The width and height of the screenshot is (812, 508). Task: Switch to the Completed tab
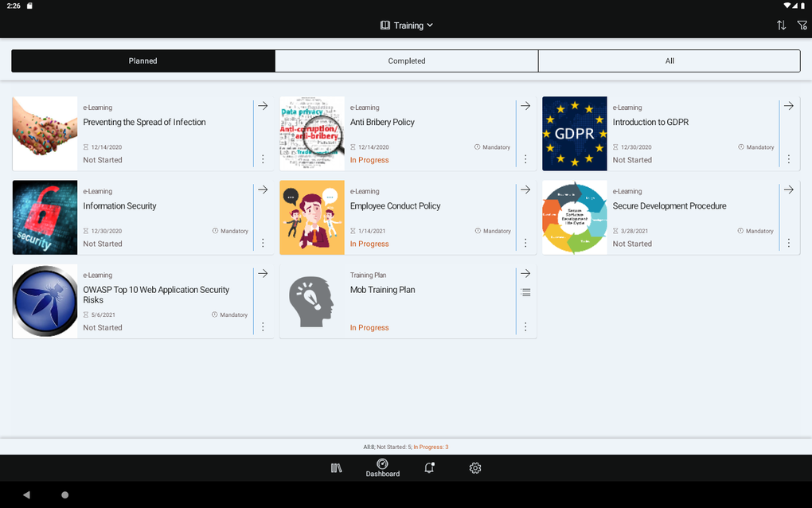pyautogui.click(x=406, y=61)
